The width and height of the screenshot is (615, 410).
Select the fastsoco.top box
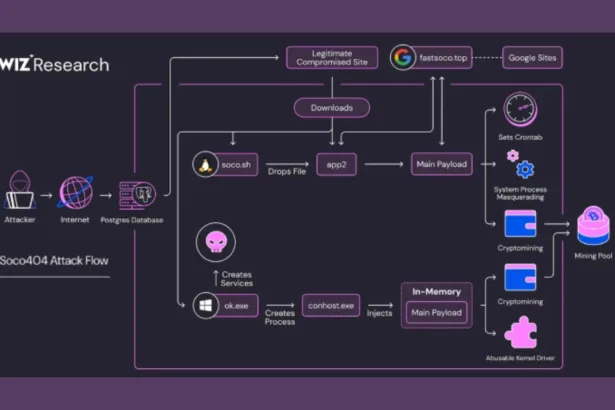click(443, 58)
